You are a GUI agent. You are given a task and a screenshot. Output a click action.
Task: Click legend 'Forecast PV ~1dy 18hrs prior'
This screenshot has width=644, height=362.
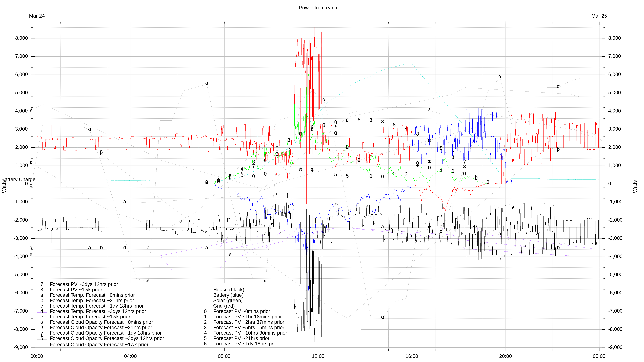246,344
